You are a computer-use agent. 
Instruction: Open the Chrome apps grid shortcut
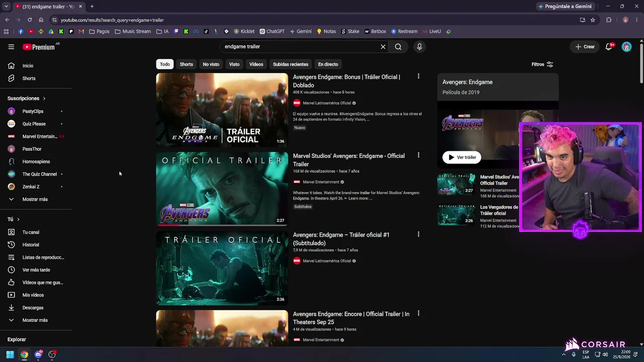tap(6, 31)
